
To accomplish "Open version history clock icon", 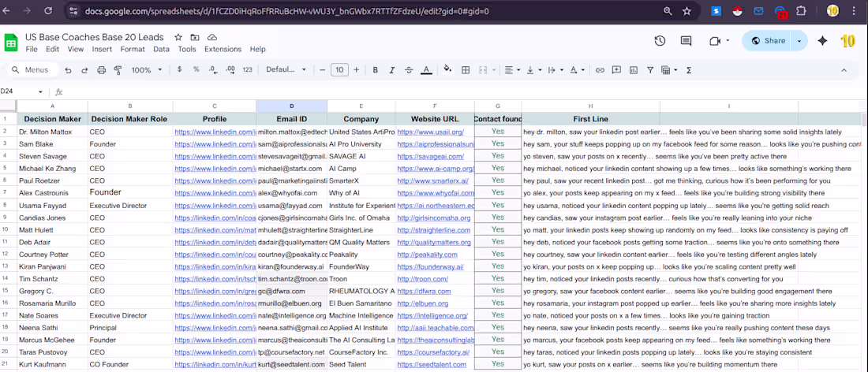I will coord(660,40).
